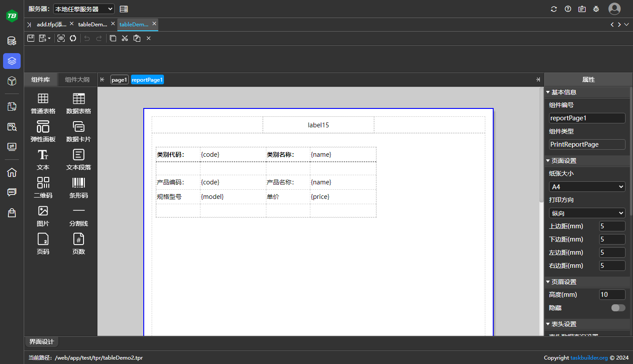Screen dimensions: 633x364
Task: Switch to the 组件库 tab
Action: point(41,79)
